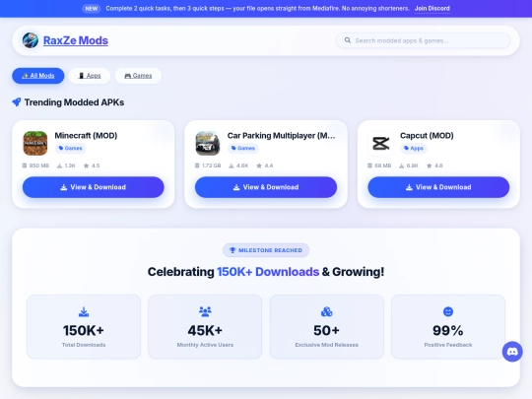The height and width of the screenshot is (399, 532).
Task: Click the cubes icon above 50+
Action: 326,311
